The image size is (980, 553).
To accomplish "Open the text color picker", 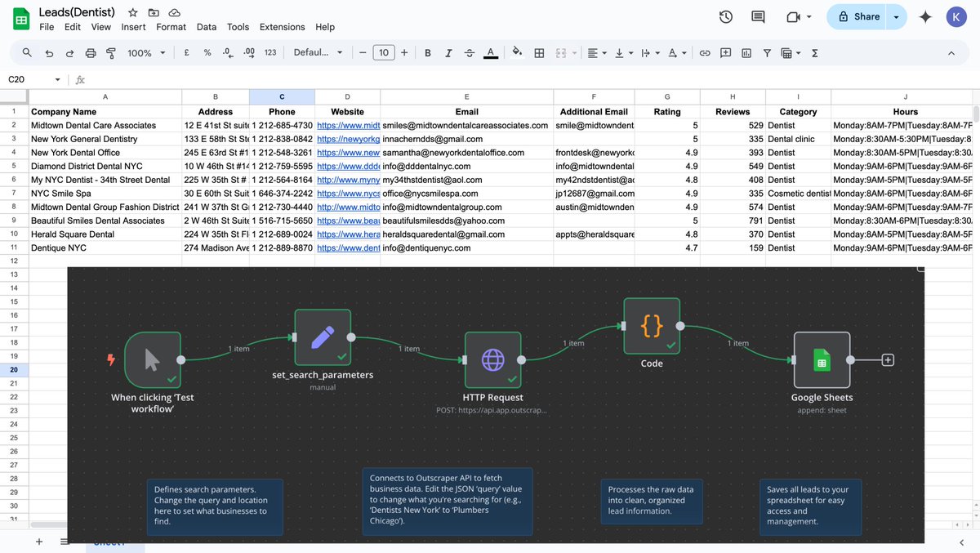I will 490,53.
